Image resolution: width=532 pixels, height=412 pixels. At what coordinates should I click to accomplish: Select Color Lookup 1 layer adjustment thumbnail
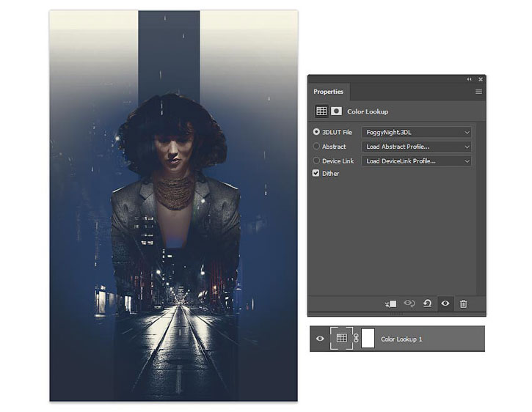tap(341, 338)
